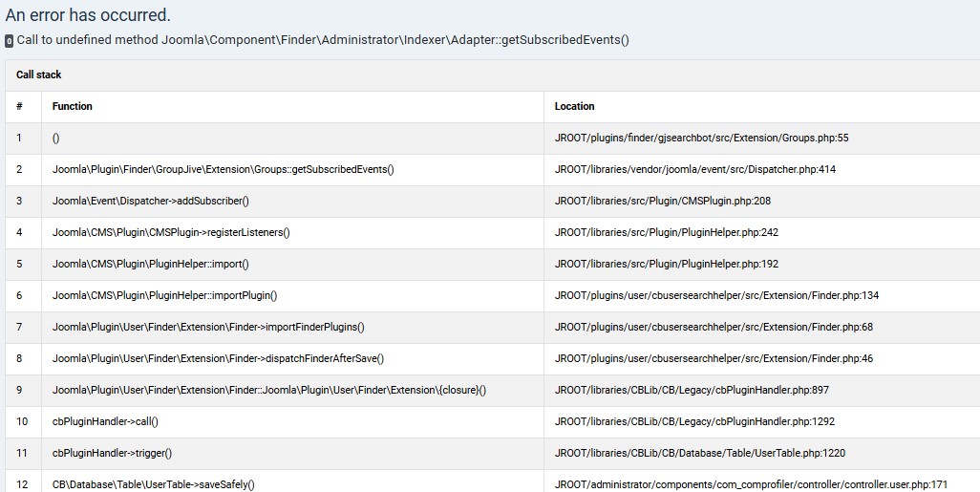Click location Finder.php:68
This screenshot has height=492, width=980.
pos(714,327)
